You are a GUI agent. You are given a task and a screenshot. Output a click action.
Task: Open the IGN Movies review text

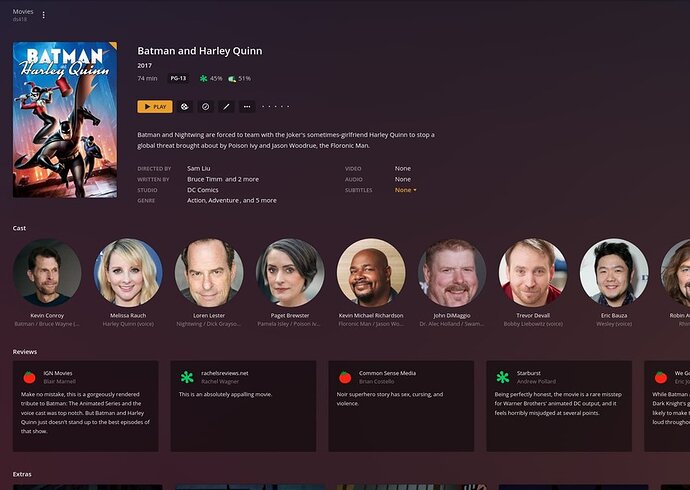(85, 413)
